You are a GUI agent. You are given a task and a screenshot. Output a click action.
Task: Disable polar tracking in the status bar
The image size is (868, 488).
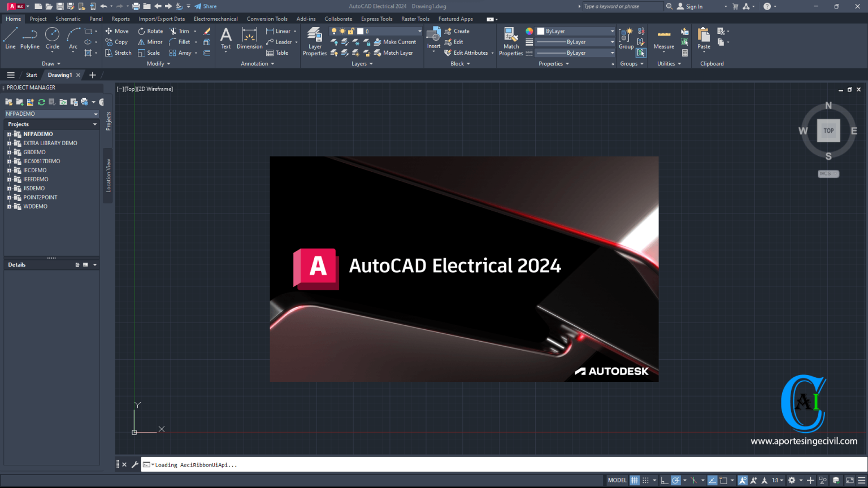click(x=676, y=480)
